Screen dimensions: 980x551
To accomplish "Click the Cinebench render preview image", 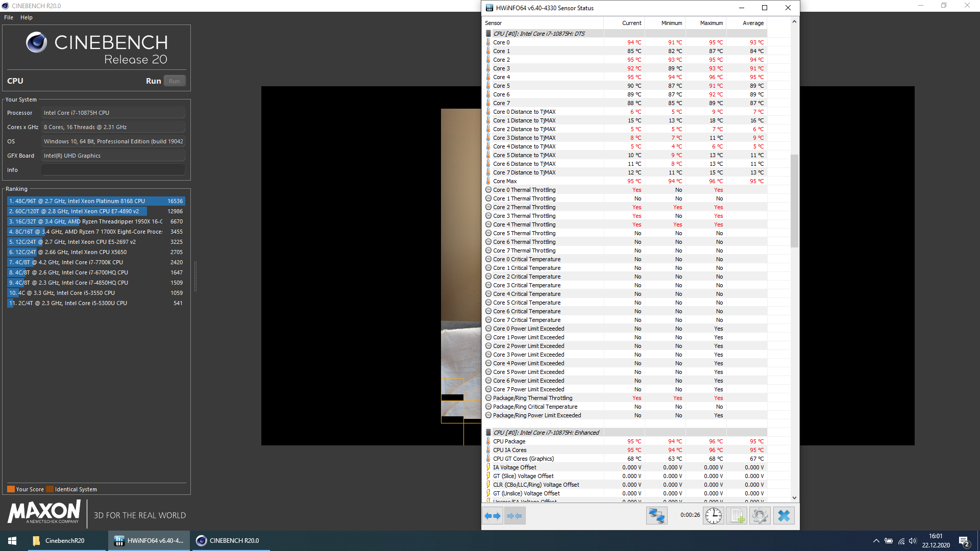I will [461, 265].
